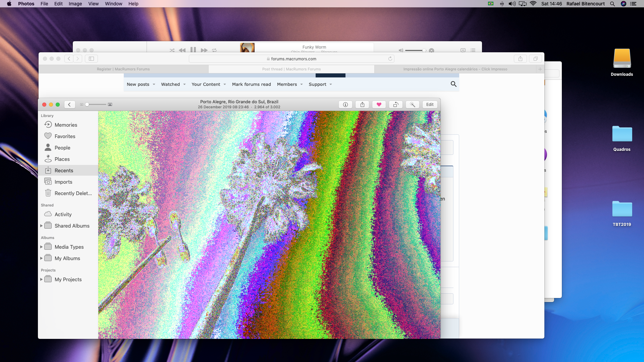Open the Share menu in Photos toolbar
The image size is (644, 362).
coord(362,105)
